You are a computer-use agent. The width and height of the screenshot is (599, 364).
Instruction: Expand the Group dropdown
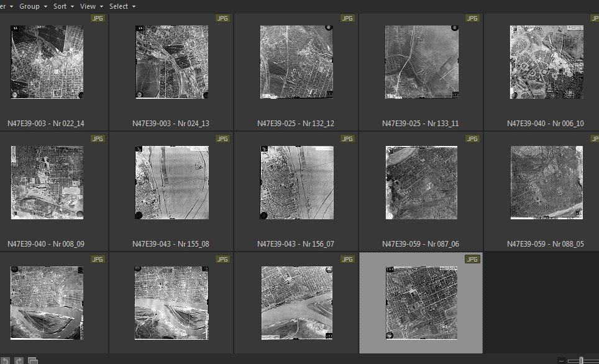pyautogui.click(x=33, y=6)
